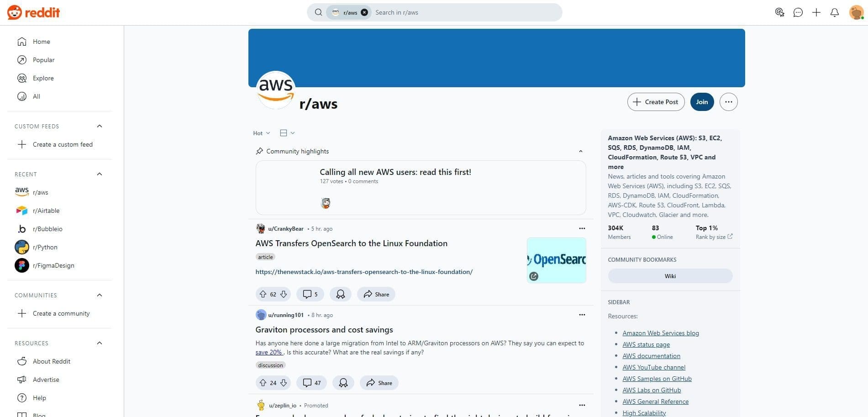The image size is (868, 417).
Task: Click the discussion flair tag
Action: (270, 365)
